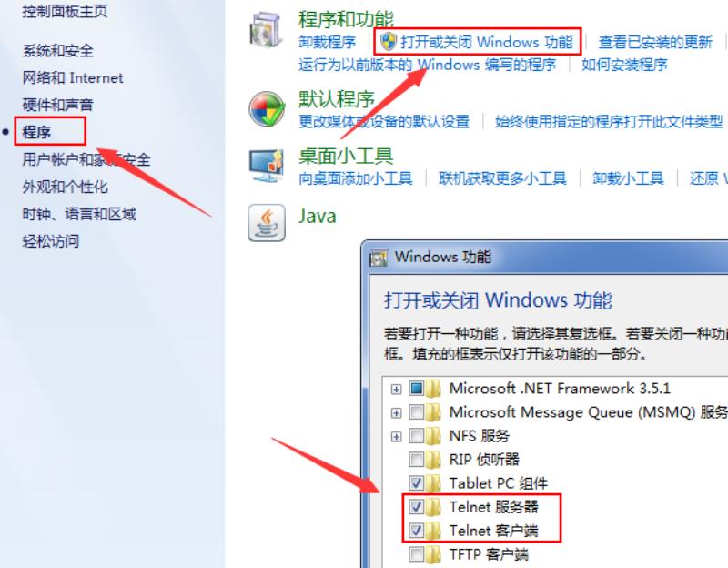The height and width of the screenshot is (568, 728).
Task: Expand the NFS 服务 tree node
Action: 396,437
